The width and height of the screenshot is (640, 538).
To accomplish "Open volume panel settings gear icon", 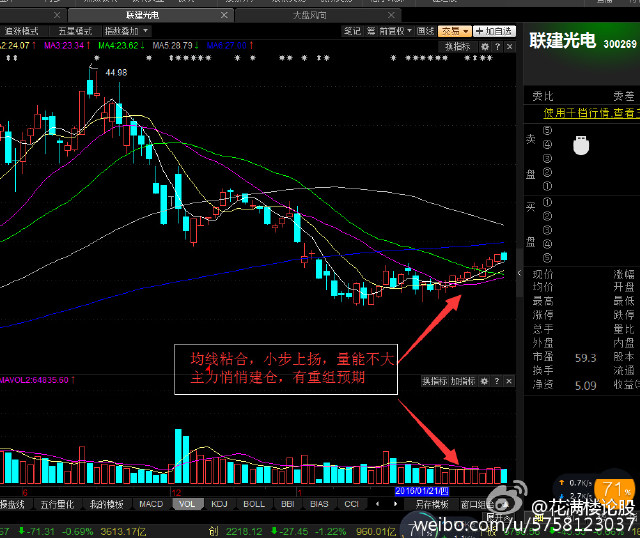I will tap(484, 382).
